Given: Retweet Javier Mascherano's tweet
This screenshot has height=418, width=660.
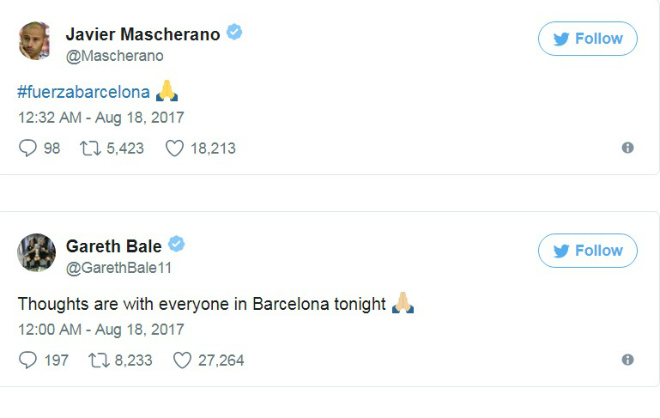Looking at the screenshot, I should click(89, 148).
